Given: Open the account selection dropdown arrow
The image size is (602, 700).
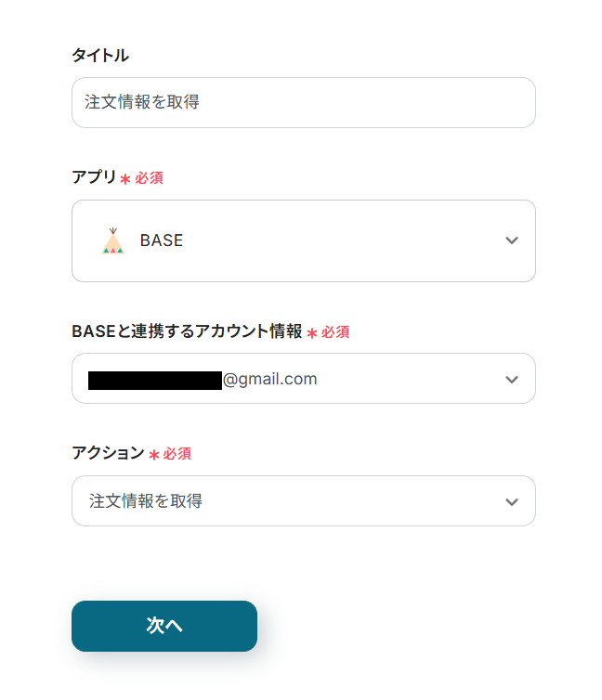Looking at the screenshot, I should 511,379.
